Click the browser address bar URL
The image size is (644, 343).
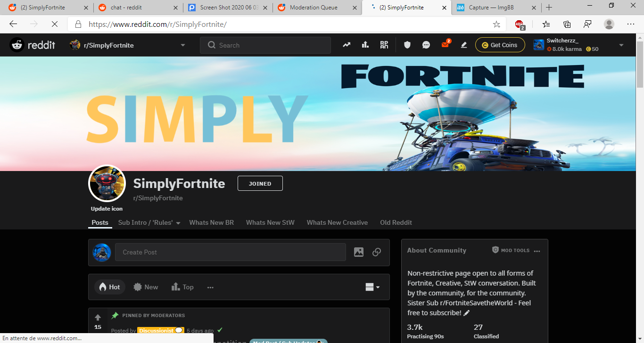(157, 24)
